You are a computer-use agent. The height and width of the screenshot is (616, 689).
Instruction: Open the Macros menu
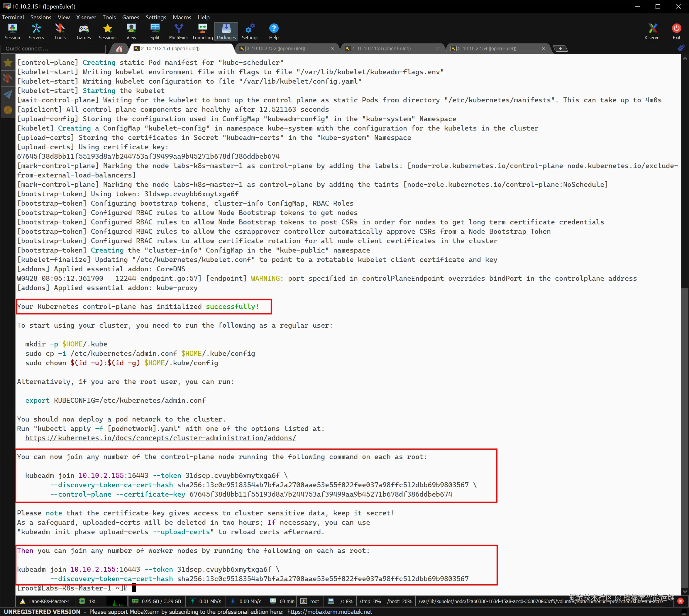(x=182, y=17)
